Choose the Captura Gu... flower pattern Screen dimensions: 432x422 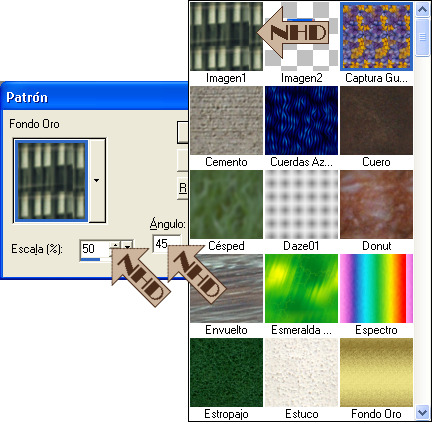376,36
